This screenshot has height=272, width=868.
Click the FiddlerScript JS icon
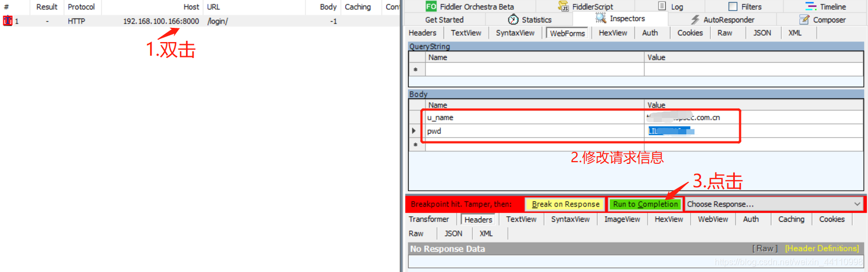pyautogui.click(x=564, y=6)
